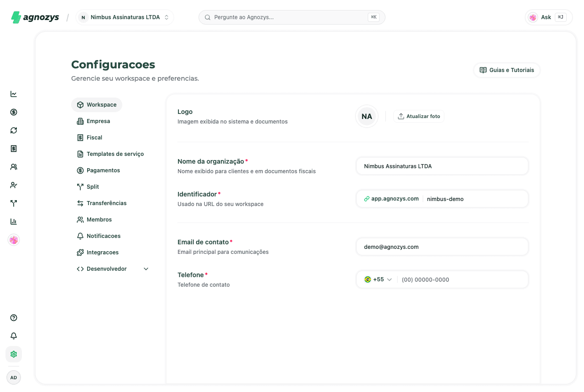Open the line chart dashboard icon in sidebar
The height and width of the screenshot is (392, 584).
tap(14, 94)
